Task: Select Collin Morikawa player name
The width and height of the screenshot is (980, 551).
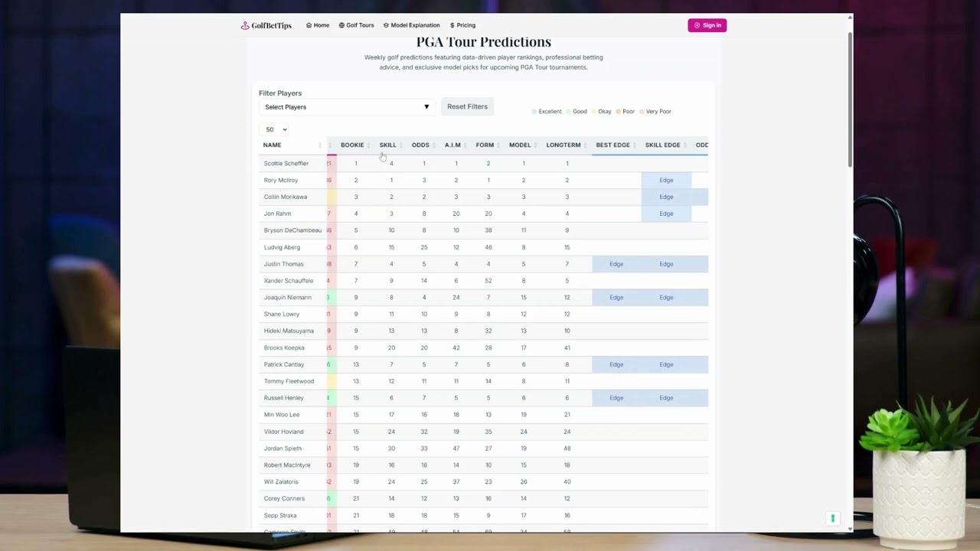Action: pos(286,197)
